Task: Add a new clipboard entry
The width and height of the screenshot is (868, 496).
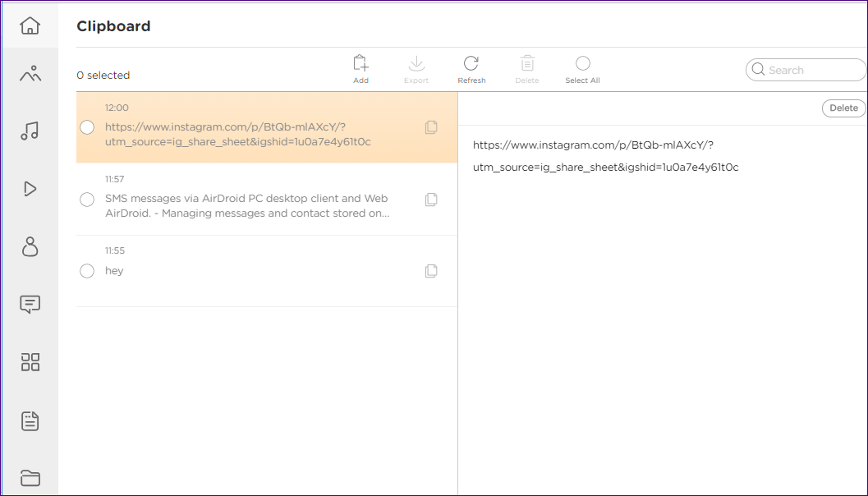Action: (361, 69)
